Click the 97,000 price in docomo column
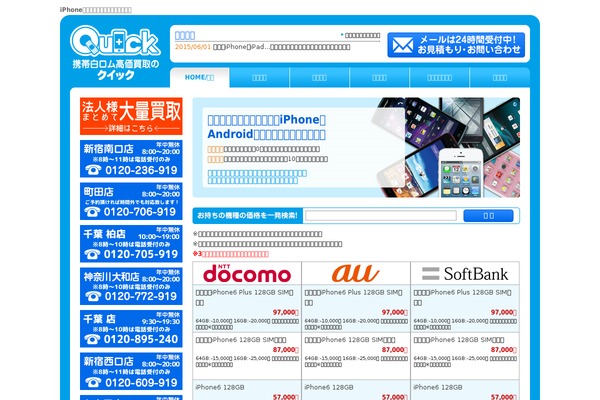This screenshot has height=400, width=600. pos(285,312)
